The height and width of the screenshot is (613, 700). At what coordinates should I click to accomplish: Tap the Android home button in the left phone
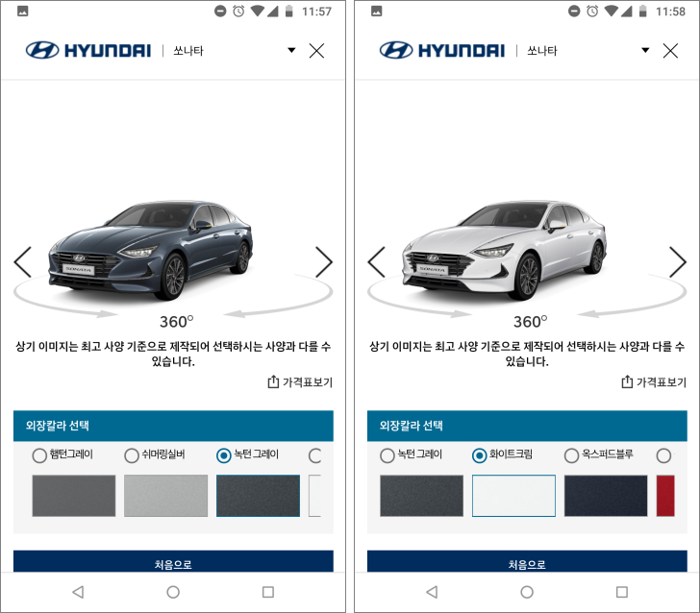click(x=173, y=592)
